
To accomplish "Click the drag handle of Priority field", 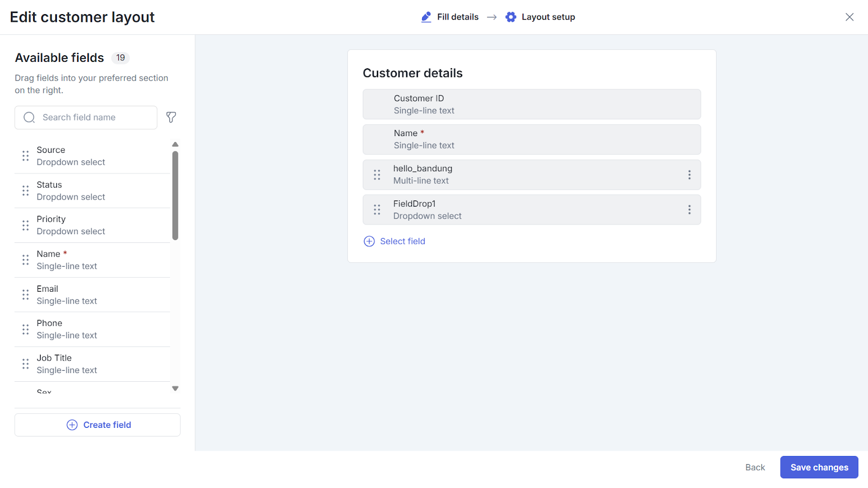I will coord(25,226).
